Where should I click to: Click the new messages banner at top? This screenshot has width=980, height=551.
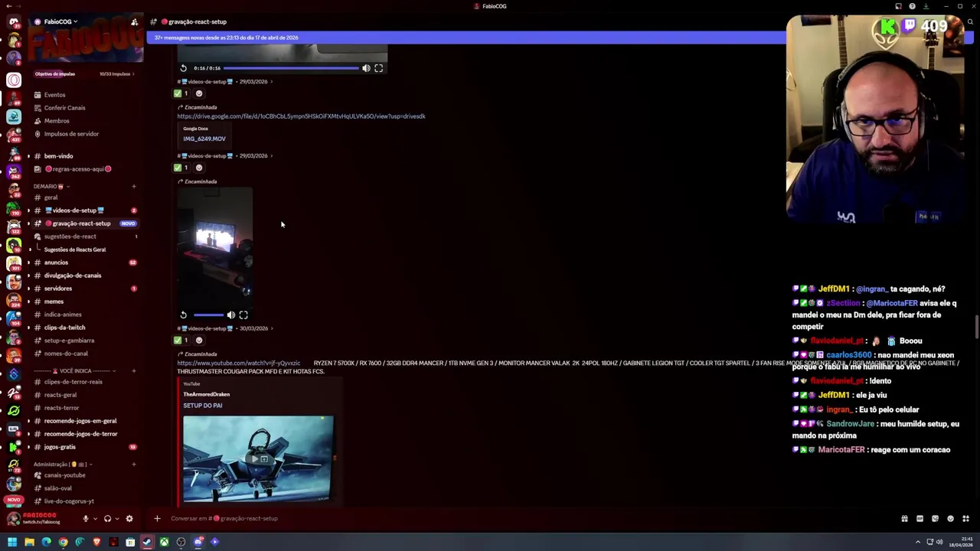pos(467,37)
